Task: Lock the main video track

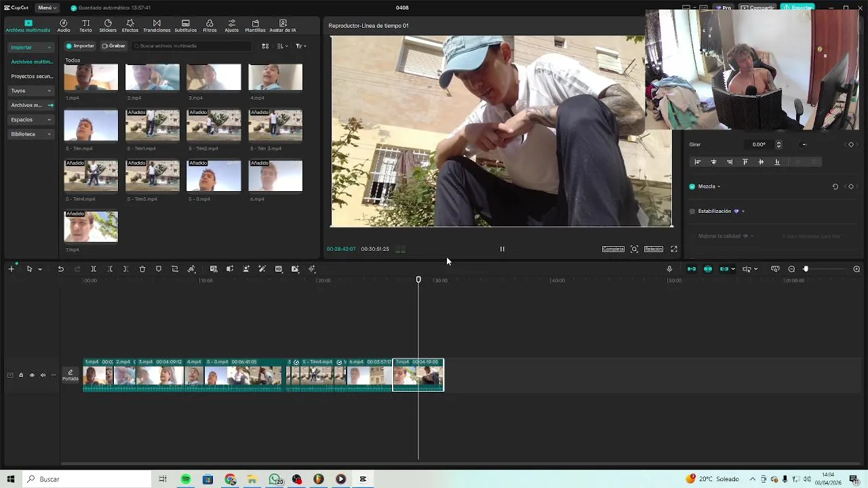Action: click(21, 375)
